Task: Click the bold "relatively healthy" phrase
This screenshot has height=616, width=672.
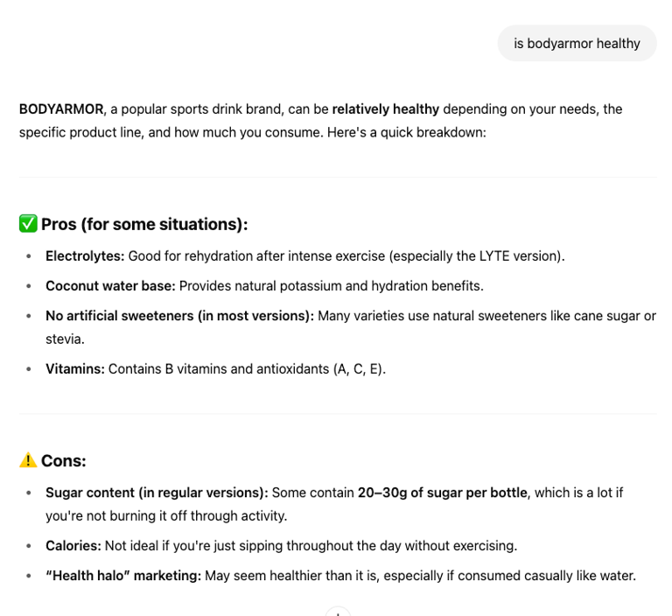Action: tap(385, 109)
